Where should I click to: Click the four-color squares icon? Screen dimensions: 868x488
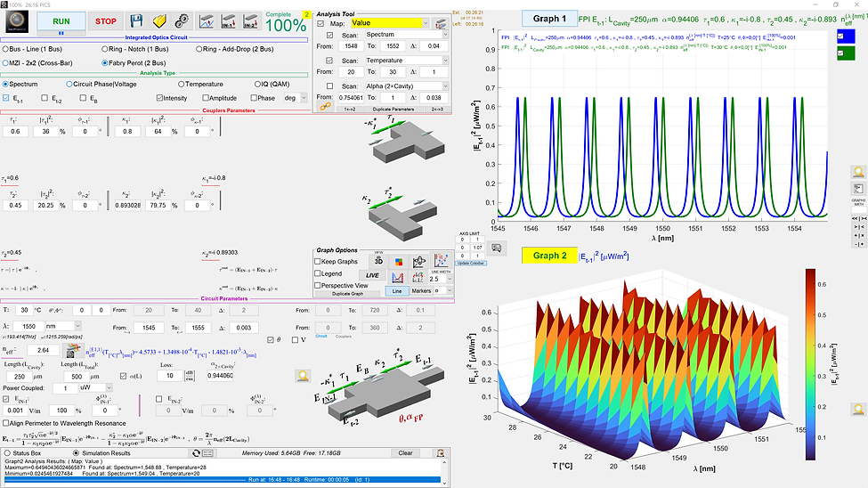coord(399,261)
